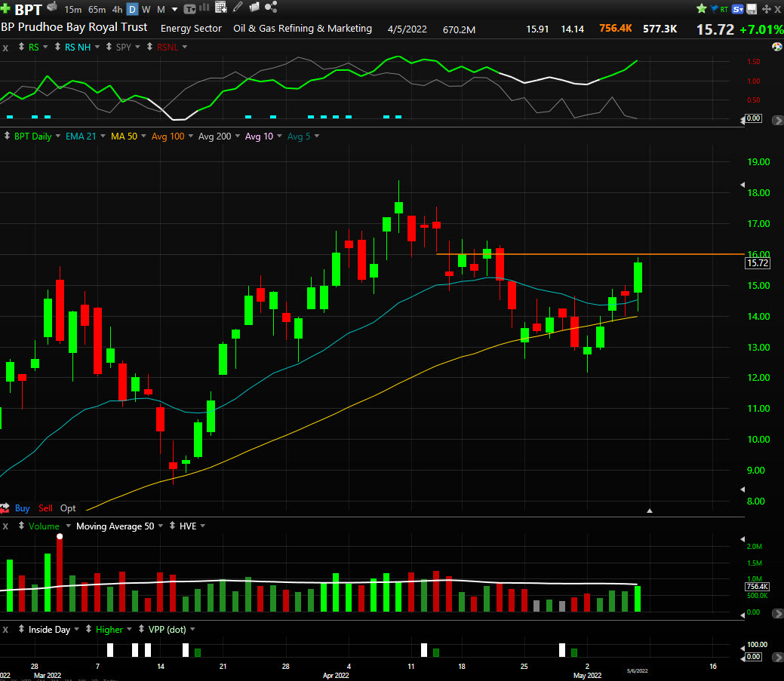
Task: Click the reorder arrows beside Volume
Action: click(x=21, y=526)
